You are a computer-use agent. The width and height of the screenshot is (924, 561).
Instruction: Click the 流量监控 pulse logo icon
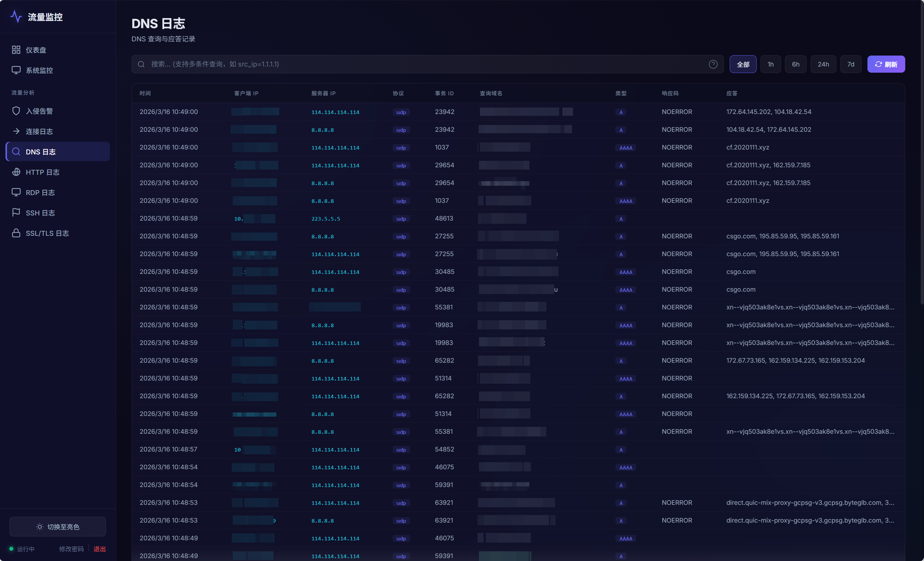[x=16, y=16]
